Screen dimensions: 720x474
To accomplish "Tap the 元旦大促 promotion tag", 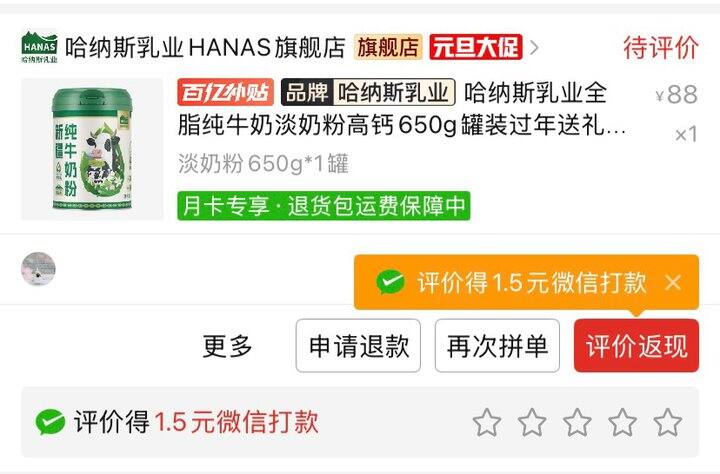I will [476, 47].
